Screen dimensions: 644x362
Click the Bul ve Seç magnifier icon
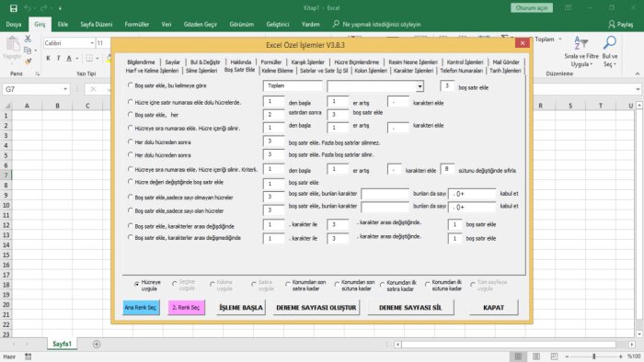pyautogui.click(x=610, y=42)
